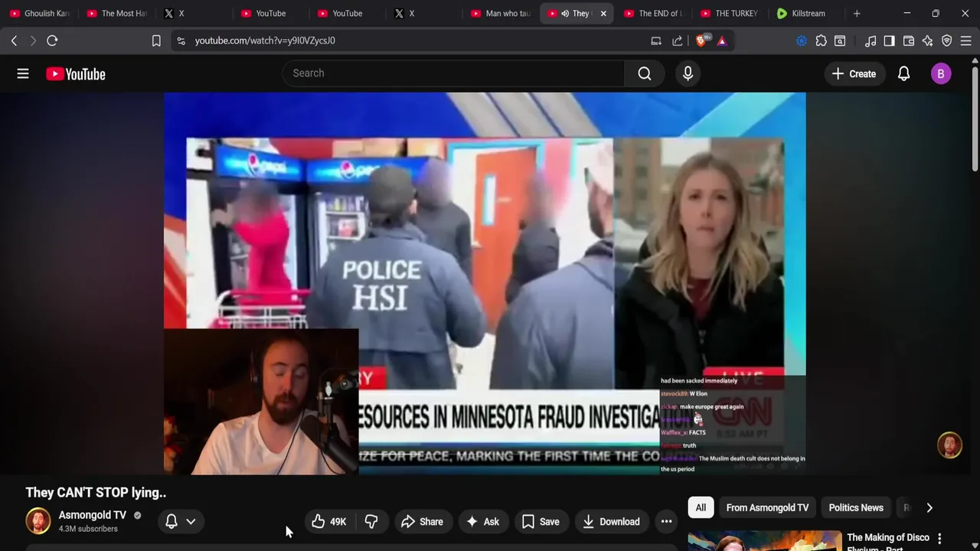
Task: Open Brave Rewards triangle icon
Action: click(x=722, y=41)
